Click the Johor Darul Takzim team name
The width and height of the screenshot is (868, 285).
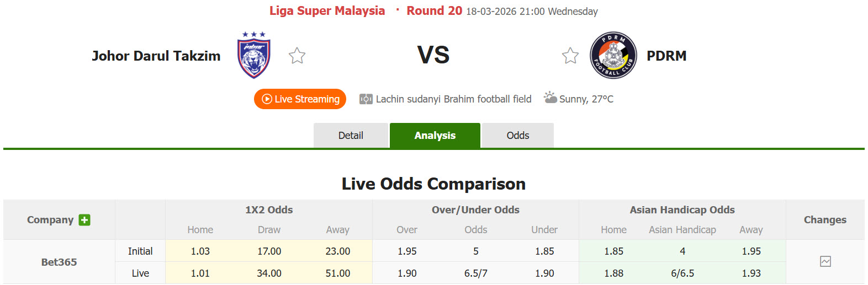[x=156, y=56]
